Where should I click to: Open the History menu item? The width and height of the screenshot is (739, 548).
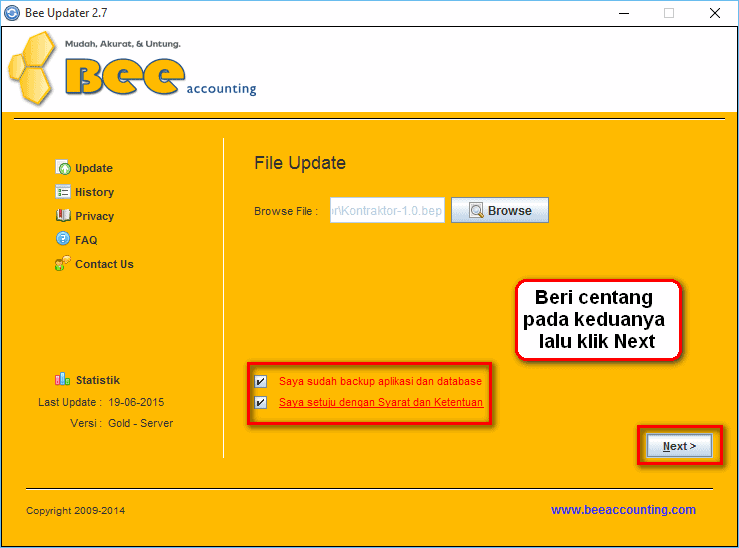(94, 192)
